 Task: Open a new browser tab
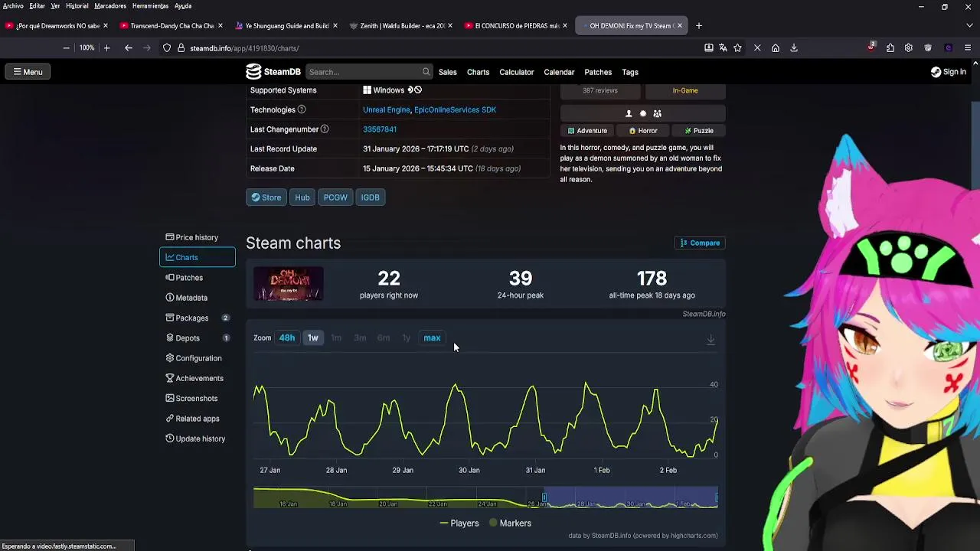[698, 26]
